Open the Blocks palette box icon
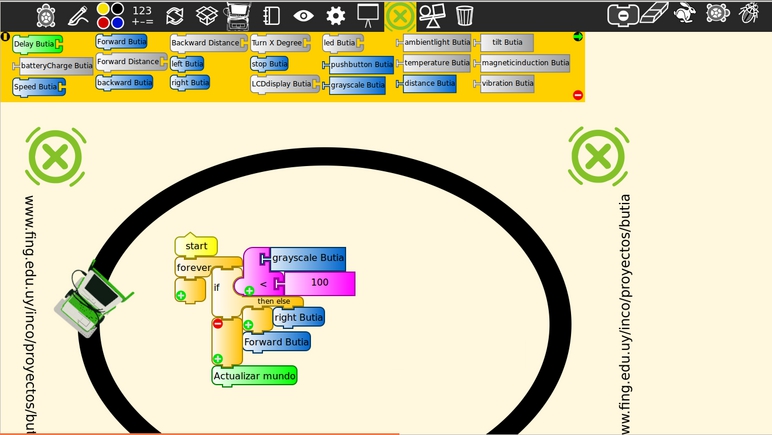Screen dimensions: 772x435 (207, 16)
